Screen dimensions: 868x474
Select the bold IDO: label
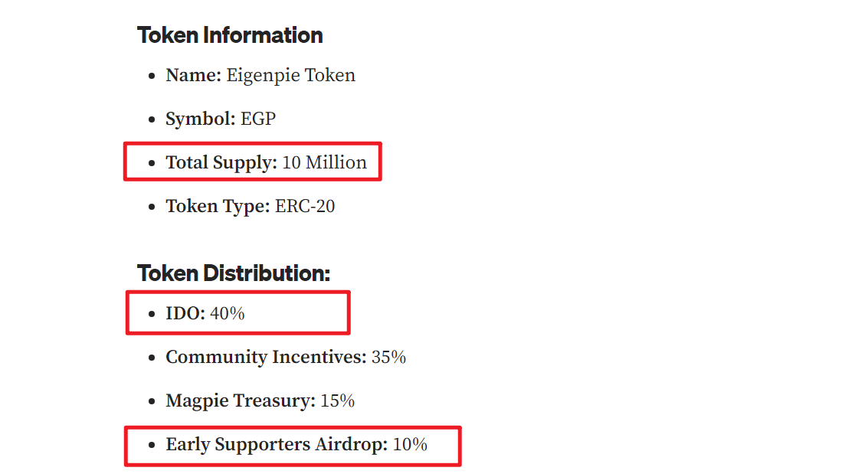(185, 314)
